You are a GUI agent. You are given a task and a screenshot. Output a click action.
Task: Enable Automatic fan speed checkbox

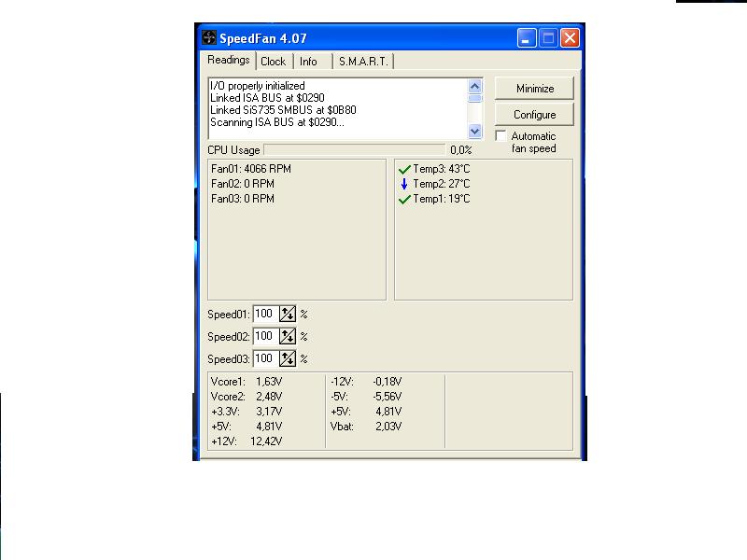(500, 135)
